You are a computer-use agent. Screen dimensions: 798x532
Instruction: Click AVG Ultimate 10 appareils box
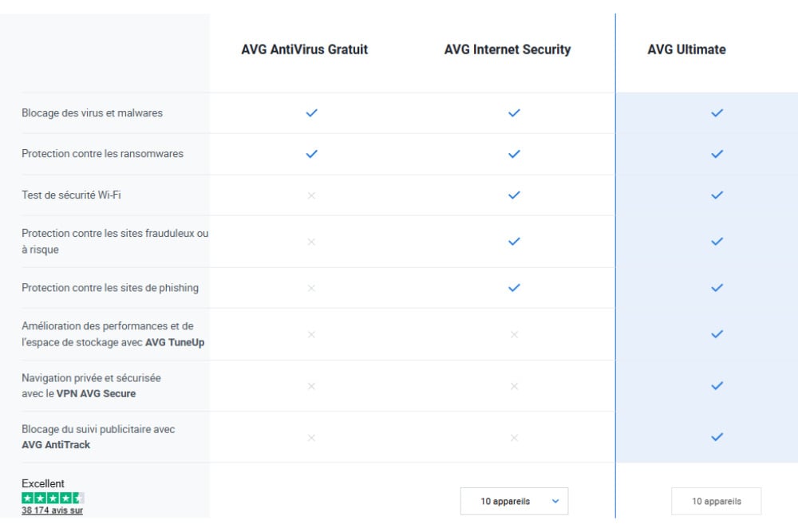(716, 502)
